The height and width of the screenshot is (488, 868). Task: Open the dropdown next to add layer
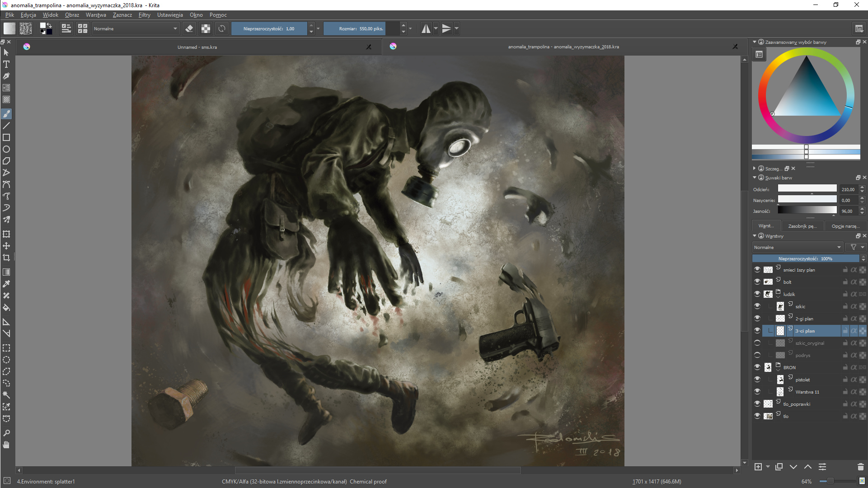(x=768, y=467)
